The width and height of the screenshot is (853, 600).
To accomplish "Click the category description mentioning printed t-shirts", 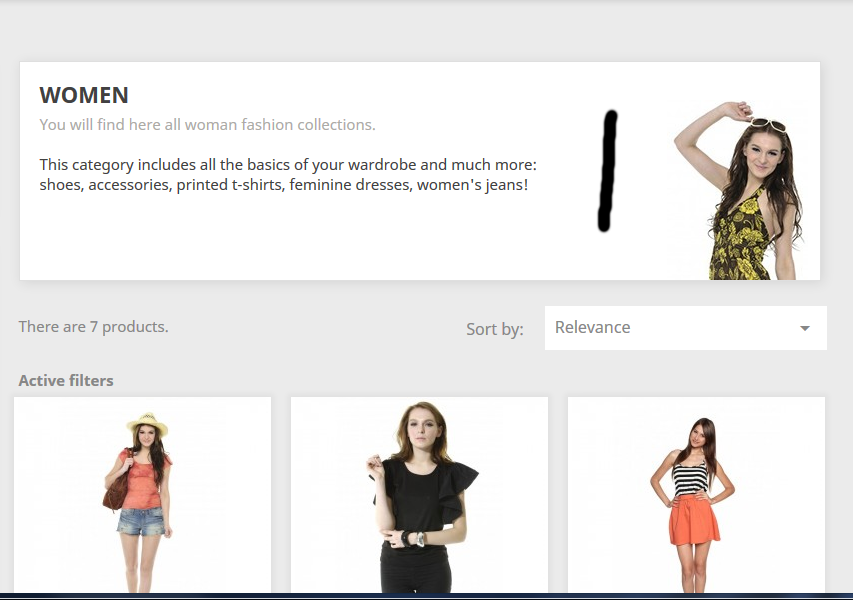I will (288, 175).
